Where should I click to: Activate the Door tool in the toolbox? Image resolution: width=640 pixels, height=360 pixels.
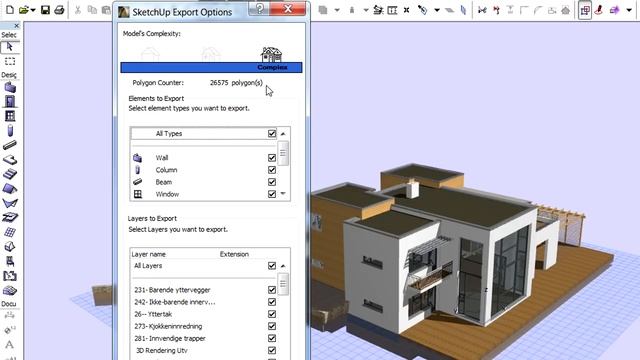pos(10,101)
